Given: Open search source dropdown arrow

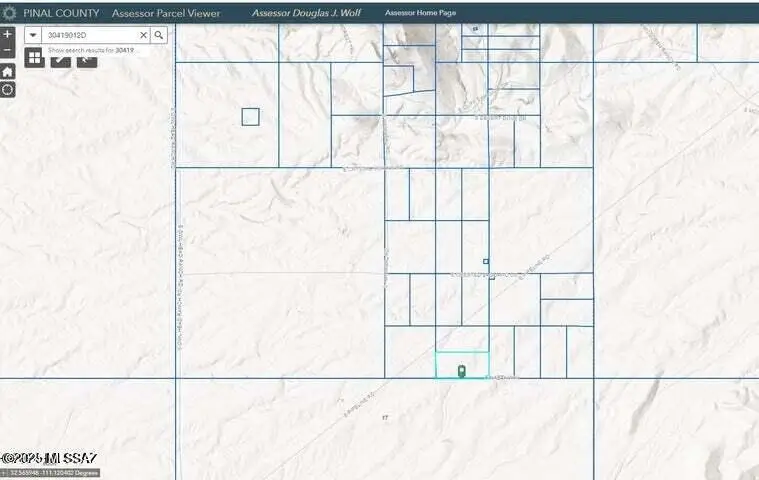Looking at the screenshot, I should point(33,35).
